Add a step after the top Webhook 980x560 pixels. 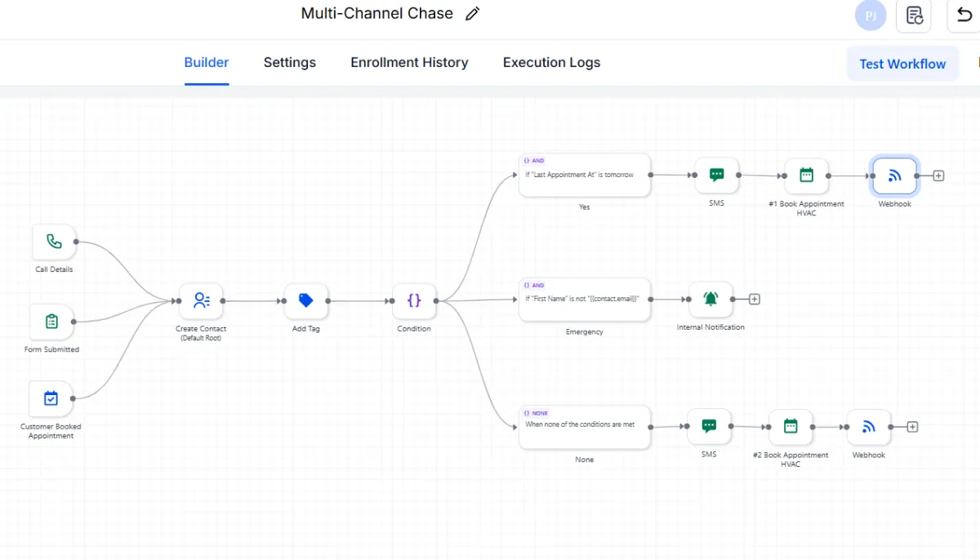938,176
